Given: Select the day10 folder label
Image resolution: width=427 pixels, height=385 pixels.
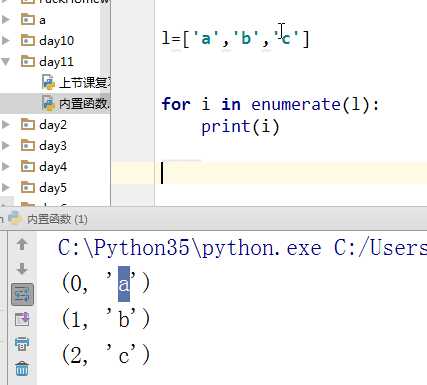Looking at the screenshot, I should [x=56, y=41].
